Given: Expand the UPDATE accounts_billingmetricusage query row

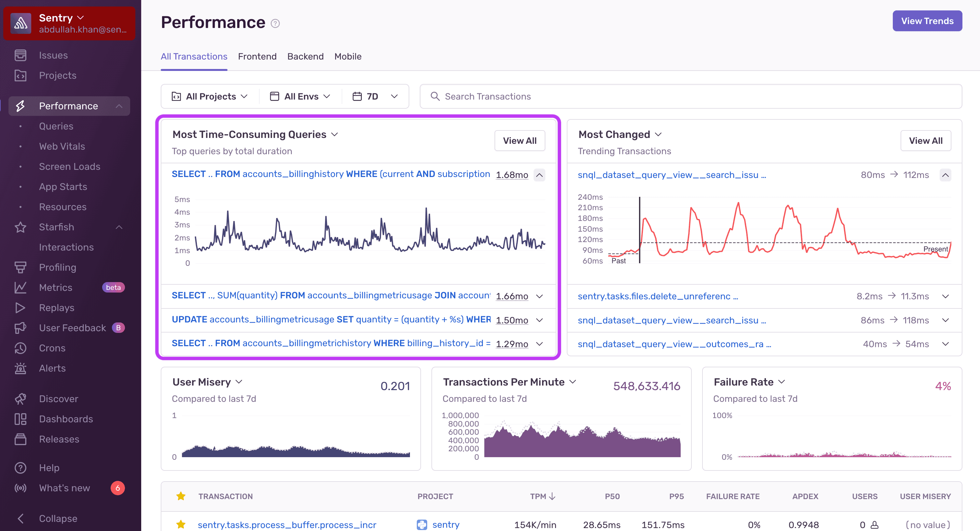Looking at the screenshot, I should [x=540, y=320].
